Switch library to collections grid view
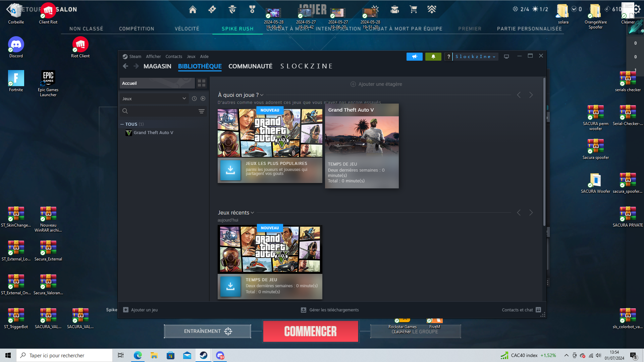The width and height of the screenshot is (644, 362). (x=202, y=83)
